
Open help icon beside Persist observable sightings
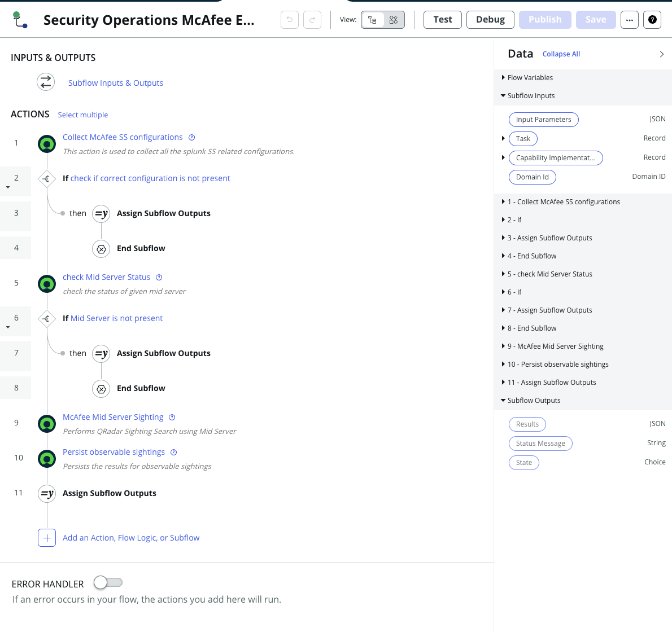pyautogui.click(x=173, y=453)
